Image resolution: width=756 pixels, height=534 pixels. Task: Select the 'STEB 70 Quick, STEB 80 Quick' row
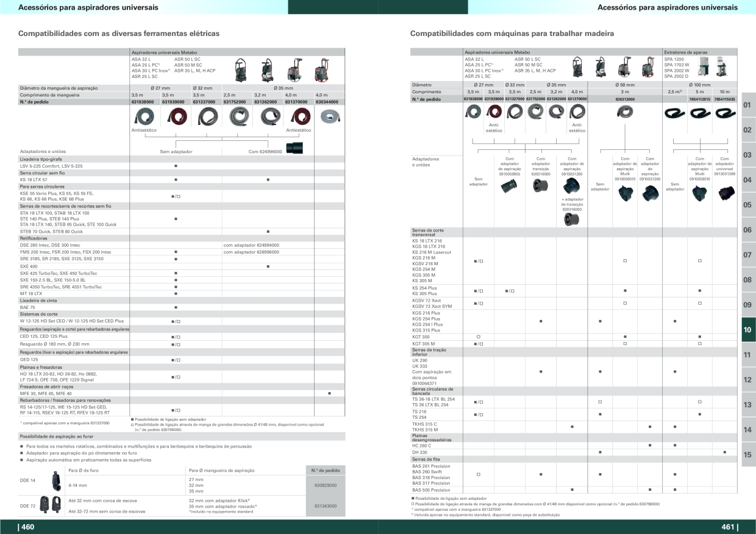(x=182, y=232)
